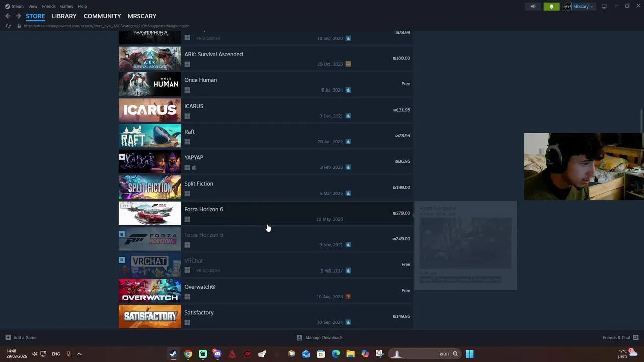The width and height of the screenshot is (644, 362).
Task: Click the Windows platform icon under ICARUS
Action: [x=187, y=116]
